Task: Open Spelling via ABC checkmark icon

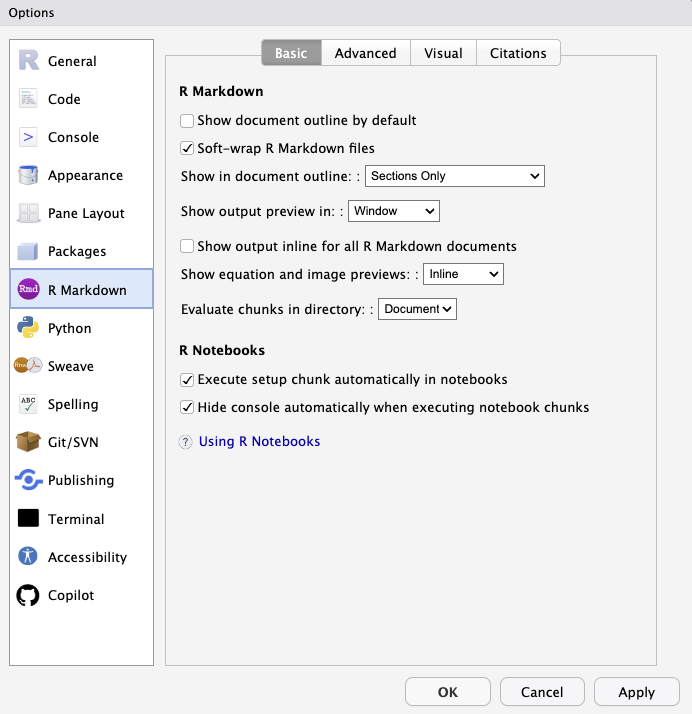Action: pos(28,404)
